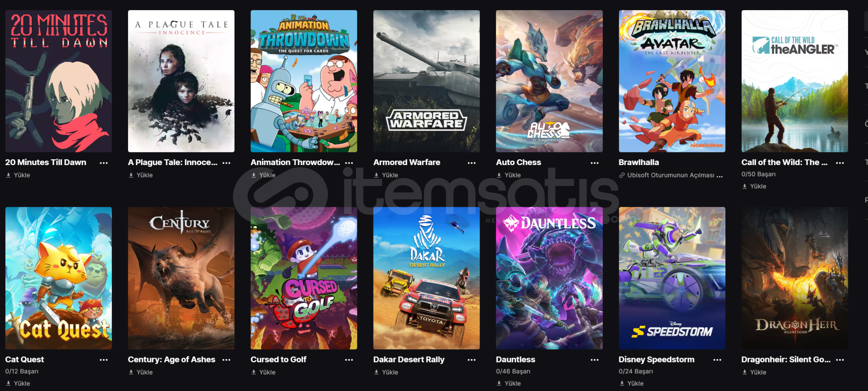868x391 pixels.
Task: Click Yükle under 20 Minutes Till Dawn
Action: [18, 175]
